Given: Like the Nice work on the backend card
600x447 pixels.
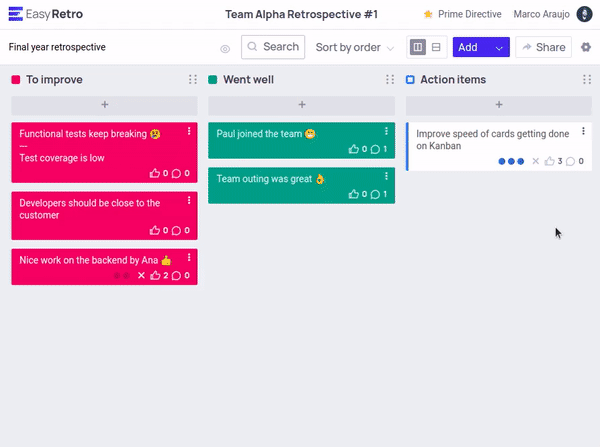Looking at the screenshot, I should pyautogui.click(x=155, y=276).
